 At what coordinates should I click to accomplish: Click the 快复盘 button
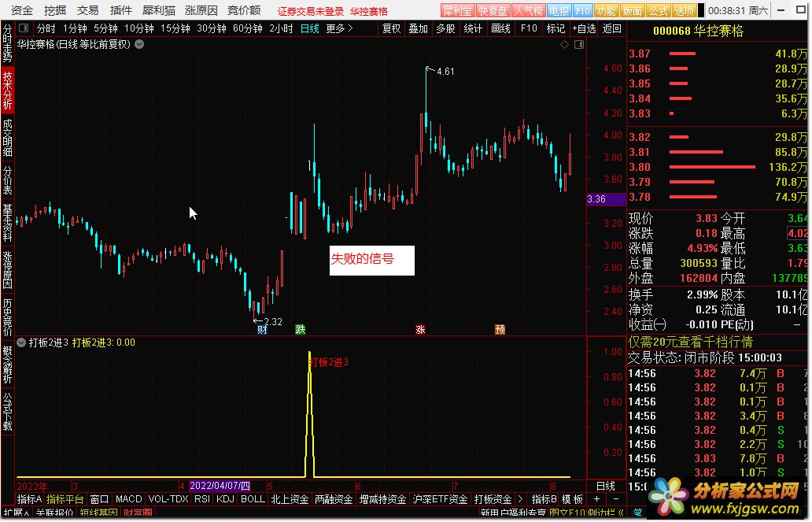pyautogui.click(x=492, y=11)
